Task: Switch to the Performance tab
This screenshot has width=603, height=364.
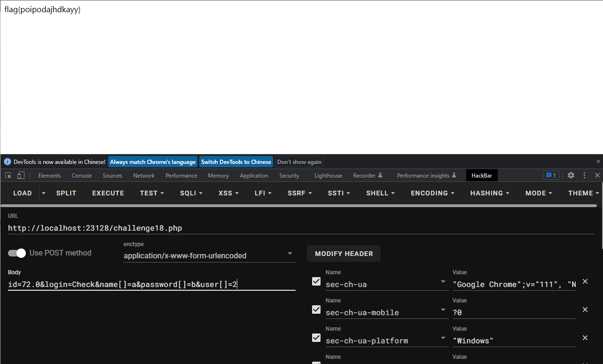Action: pos(181,176)
